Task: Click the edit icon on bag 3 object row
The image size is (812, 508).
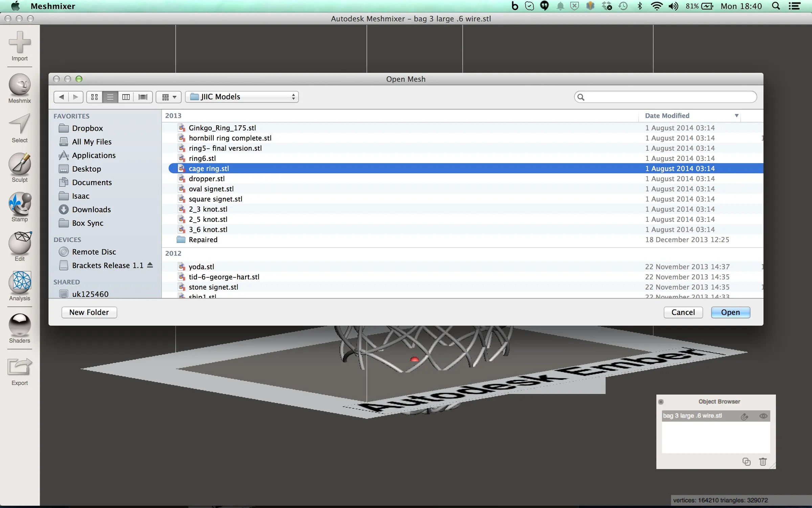Action: [x=744, y=416]
